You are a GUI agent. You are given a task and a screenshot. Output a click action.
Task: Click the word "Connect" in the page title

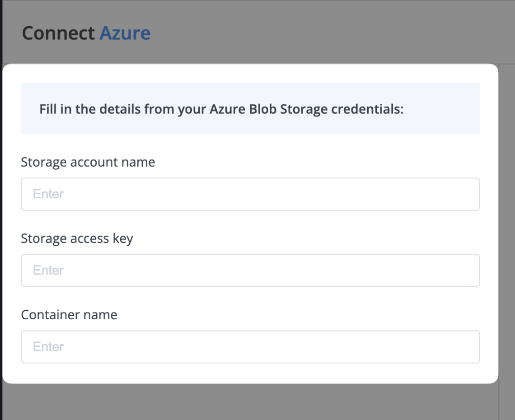(58, 33)
